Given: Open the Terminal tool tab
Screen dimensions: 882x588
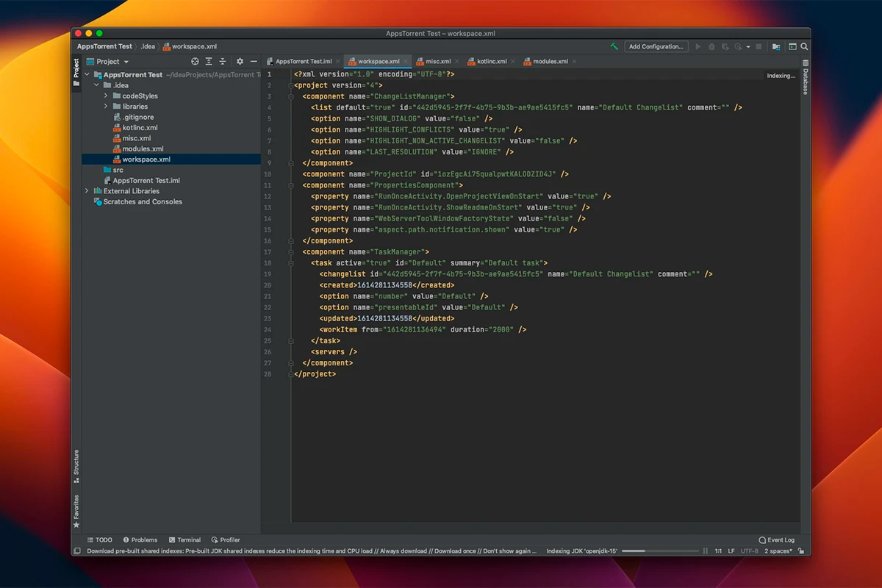Looking at the screenshot, I should coord(184,539).
